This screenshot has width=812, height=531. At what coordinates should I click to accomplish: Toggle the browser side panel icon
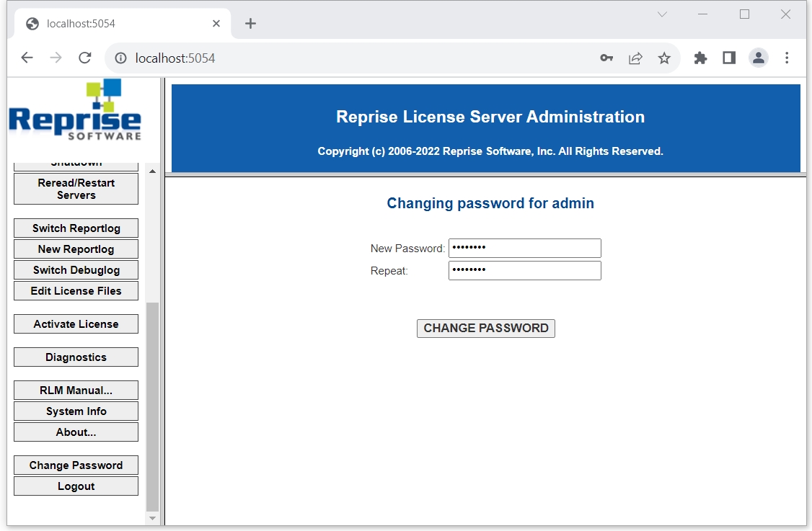coord(729,58)
